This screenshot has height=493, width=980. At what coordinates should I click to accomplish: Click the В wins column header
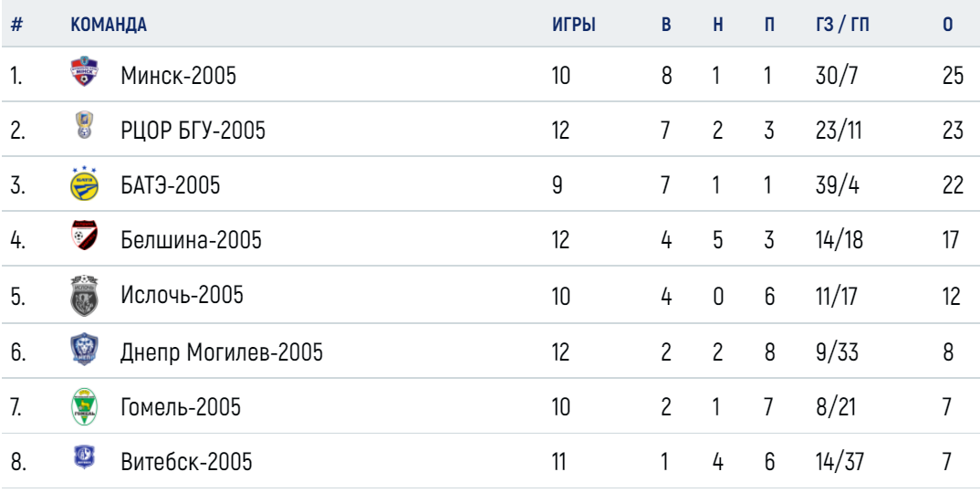tap(666, 25)
